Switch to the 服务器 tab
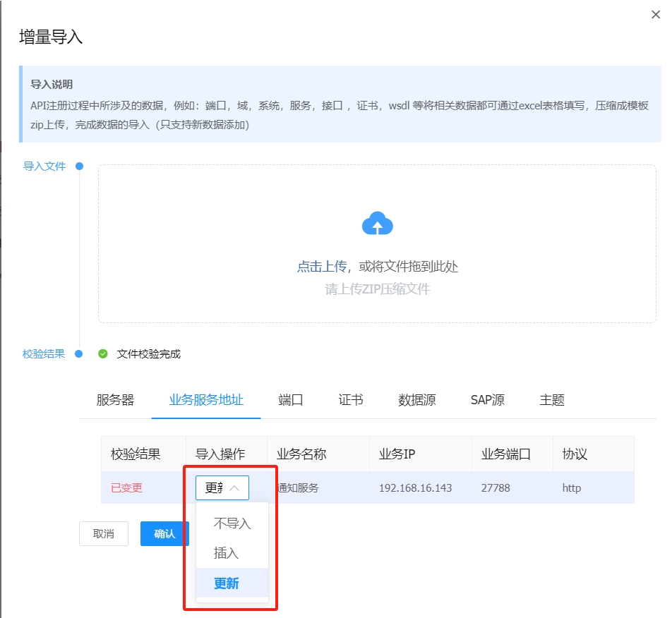 pos(115,400)
